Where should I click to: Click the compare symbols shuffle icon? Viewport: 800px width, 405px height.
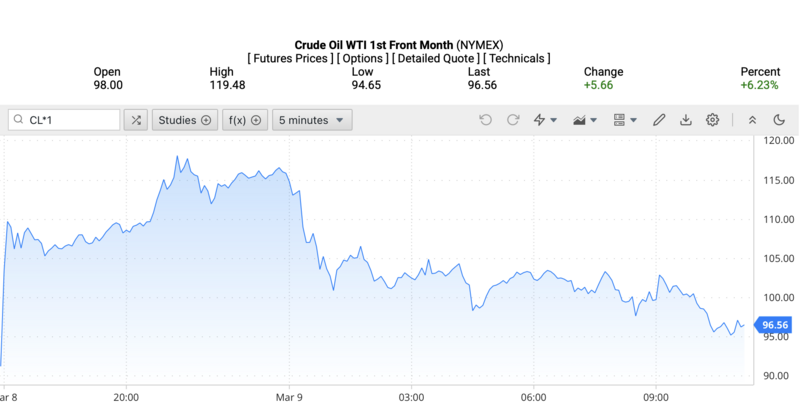(x=136, y=120)
